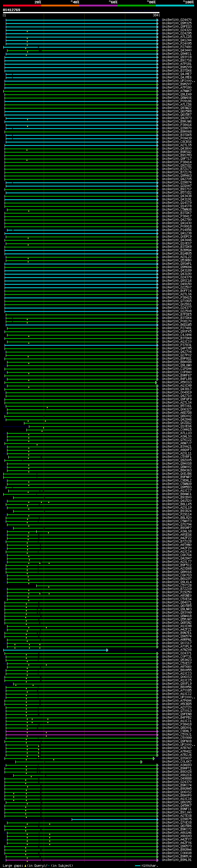Screen dimensions: 197x868
Task: Open hit UniRef100_Q2Q0A7
Action: click(177, 186)
